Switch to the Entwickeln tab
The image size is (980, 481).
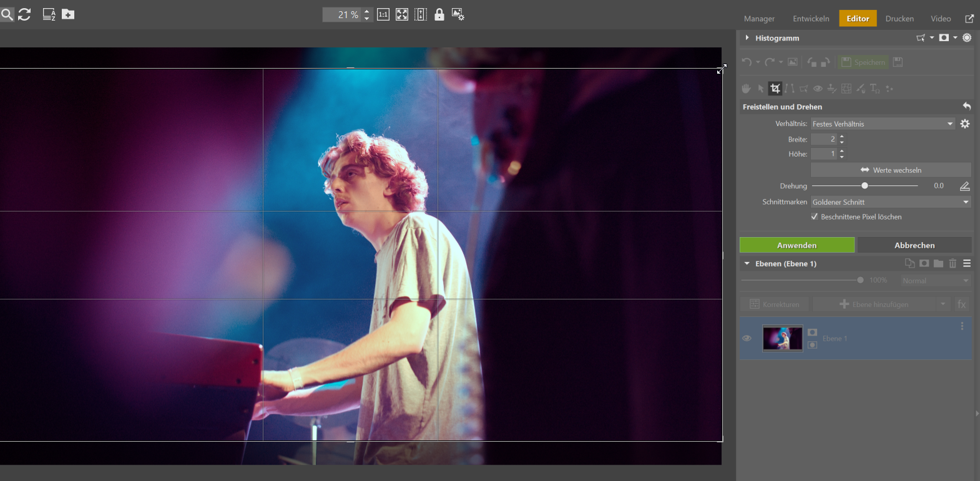click(x=811, y=19)
